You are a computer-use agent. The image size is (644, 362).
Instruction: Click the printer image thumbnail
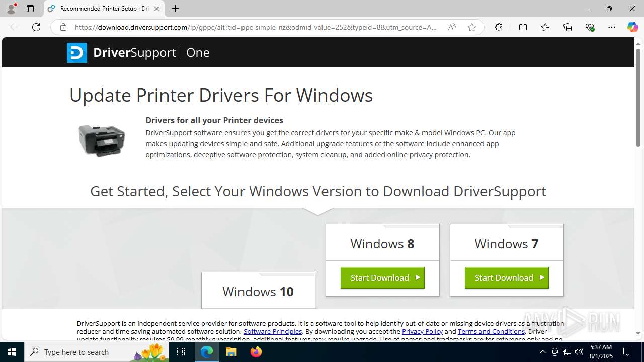pos(102,141)
